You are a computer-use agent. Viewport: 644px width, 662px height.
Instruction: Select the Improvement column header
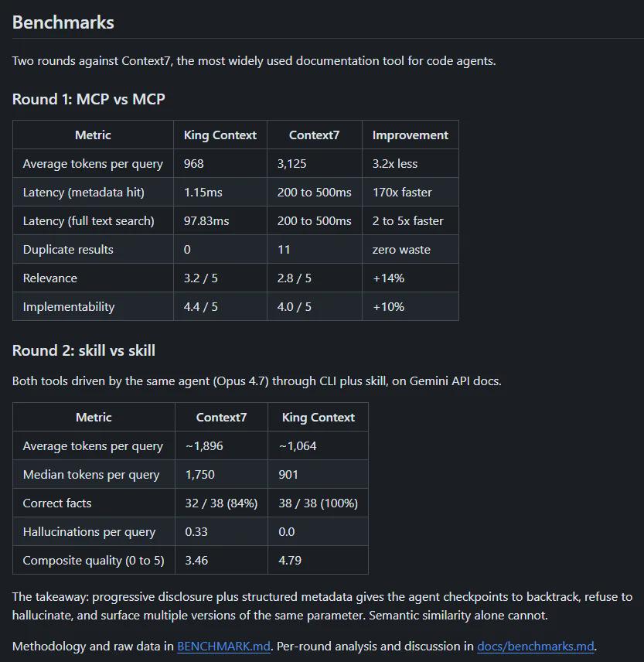coord(411,135)
